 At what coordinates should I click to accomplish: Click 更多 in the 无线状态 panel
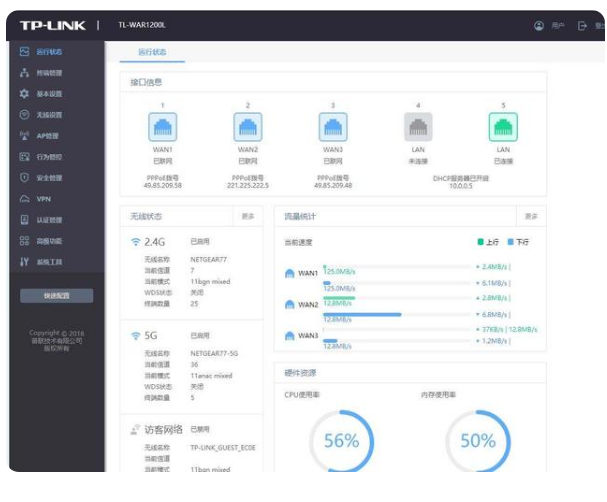(x=248, y=216)
